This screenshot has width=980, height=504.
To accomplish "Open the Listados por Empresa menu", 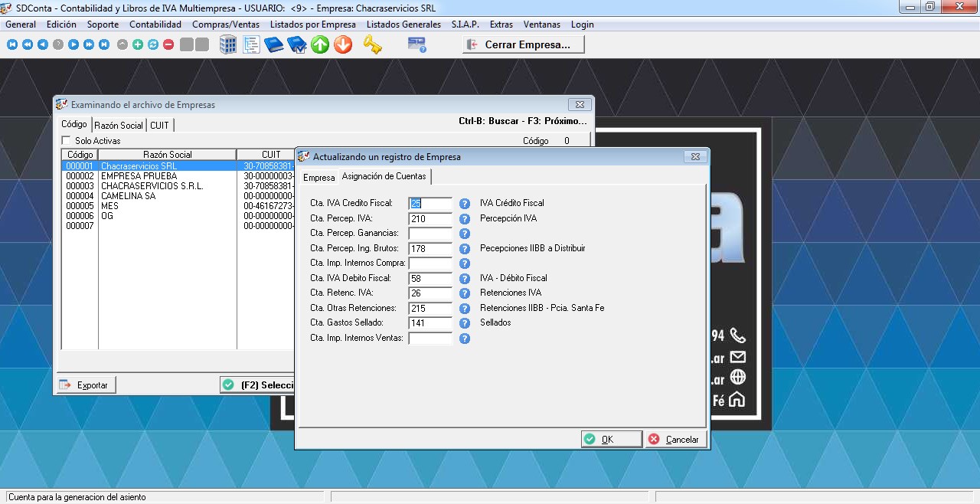I will pyautogui.click(x=312, y=25).
